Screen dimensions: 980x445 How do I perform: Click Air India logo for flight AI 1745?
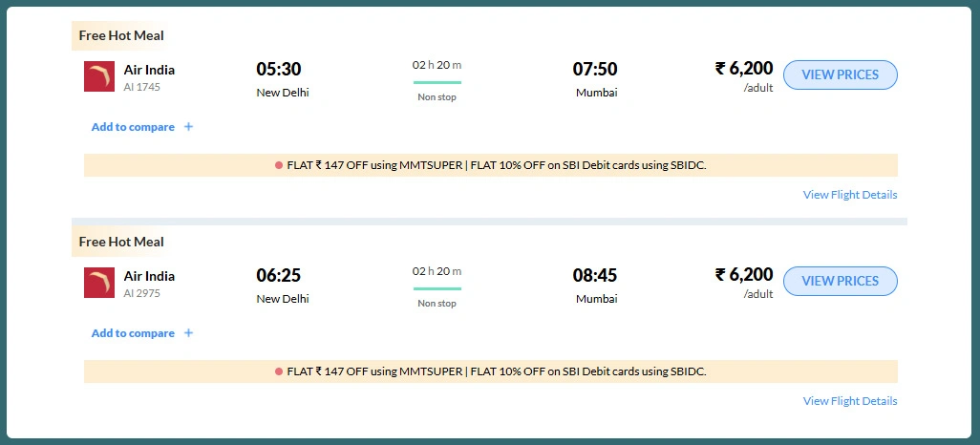point(99,76)
